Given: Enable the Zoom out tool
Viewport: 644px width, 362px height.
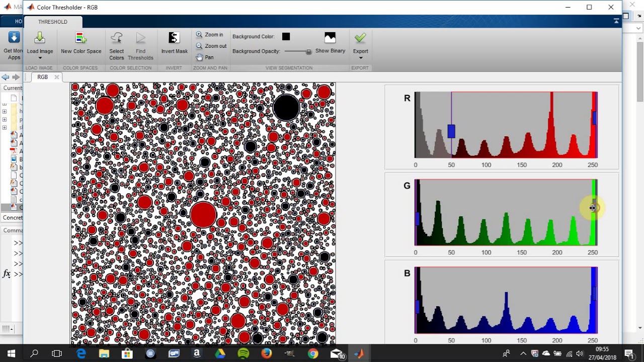Looking at the screenshot, I should [211, 46].
